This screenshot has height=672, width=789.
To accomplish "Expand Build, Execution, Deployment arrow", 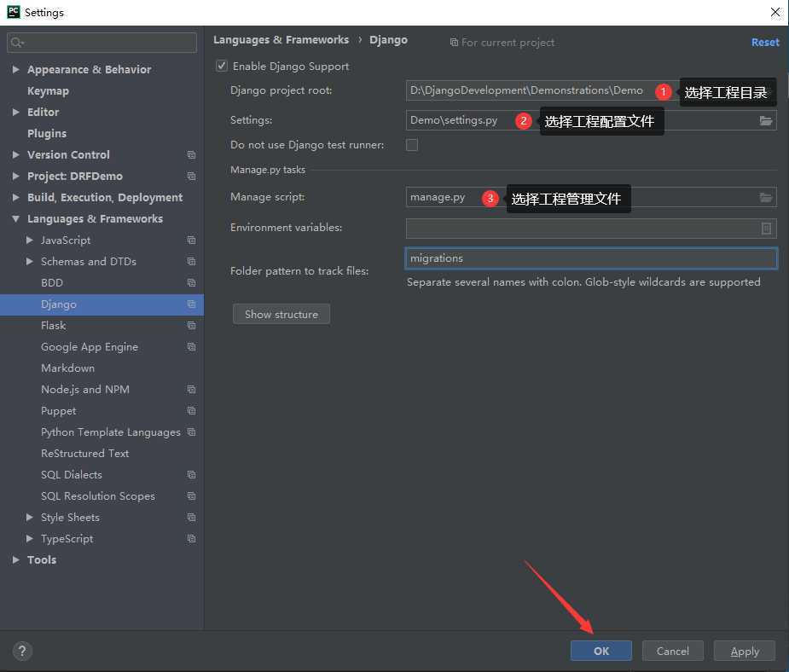I will pyautogui.click(x=15, y=197).
